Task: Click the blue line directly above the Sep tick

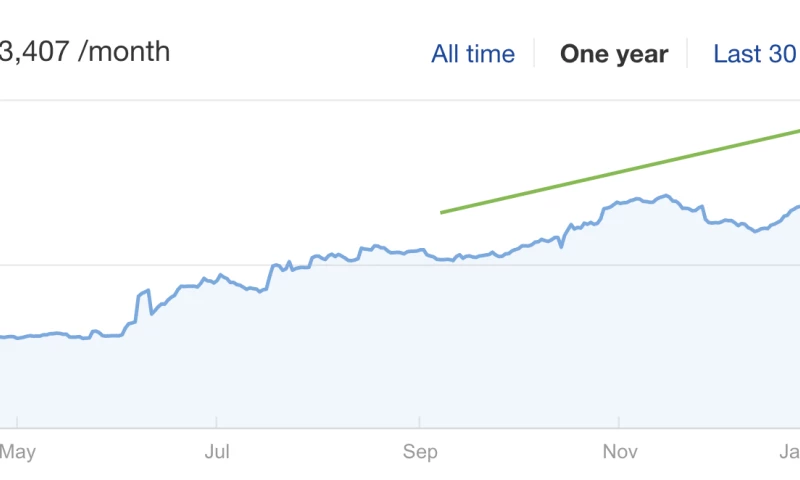Action: pyautogui.click(x=420, y=250)
